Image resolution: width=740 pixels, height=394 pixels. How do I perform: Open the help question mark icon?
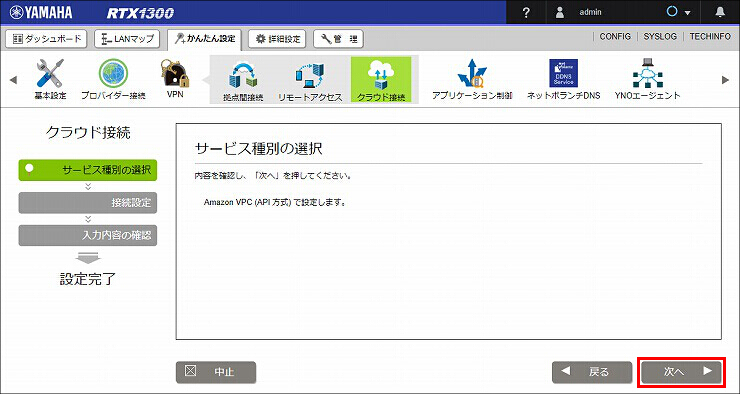527,13
